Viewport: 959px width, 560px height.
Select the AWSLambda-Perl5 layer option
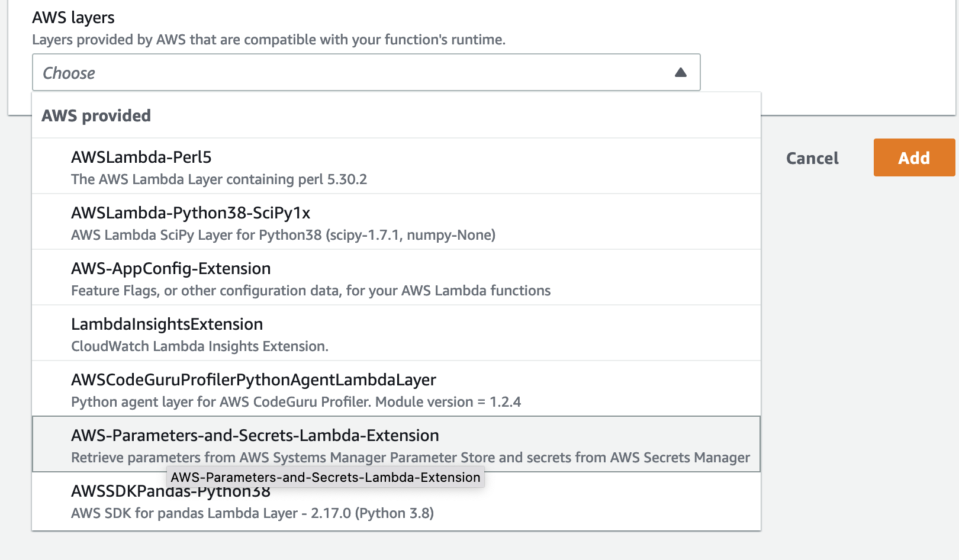coord(396,166)
